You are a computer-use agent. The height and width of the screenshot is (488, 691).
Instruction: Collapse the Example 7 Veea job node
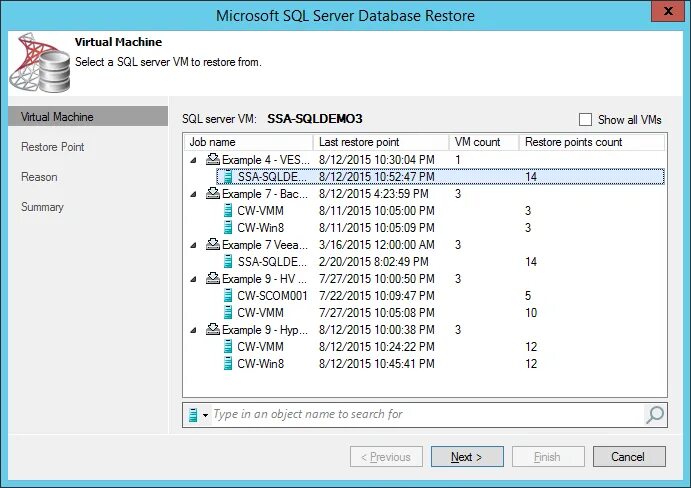[193, 245]
